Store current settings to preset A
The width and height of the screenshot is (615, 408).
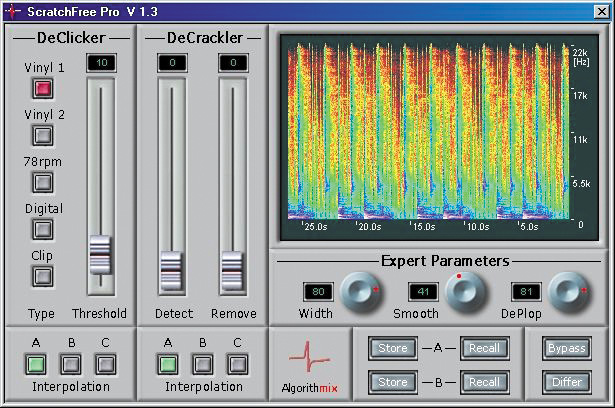pos(392,349)
